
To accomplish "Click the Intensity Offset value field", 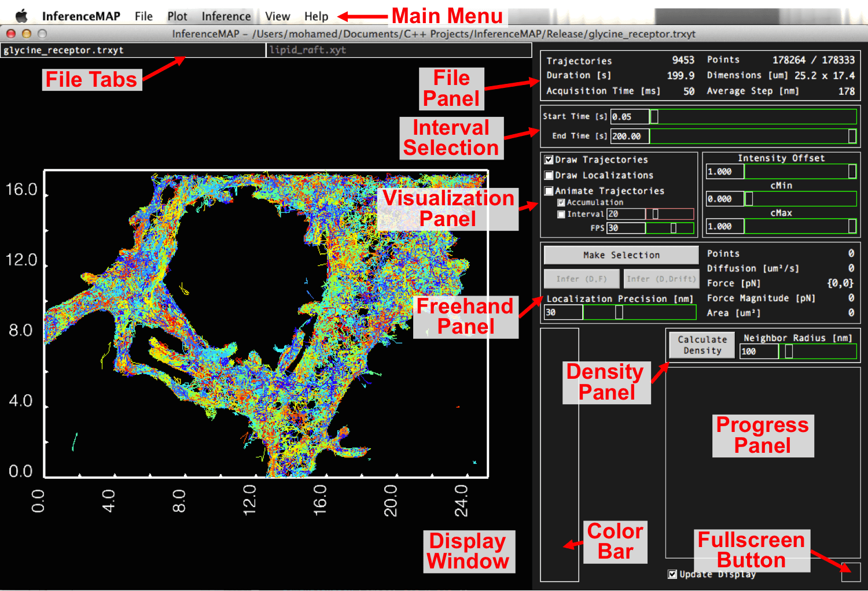I will (725, 172).
